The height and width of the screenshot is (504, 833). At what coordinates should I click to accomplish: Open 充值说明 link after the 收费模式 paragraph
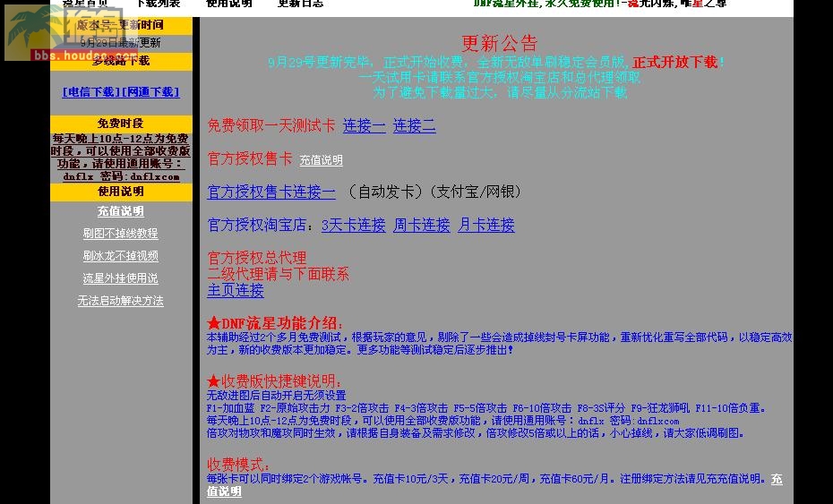494,485
